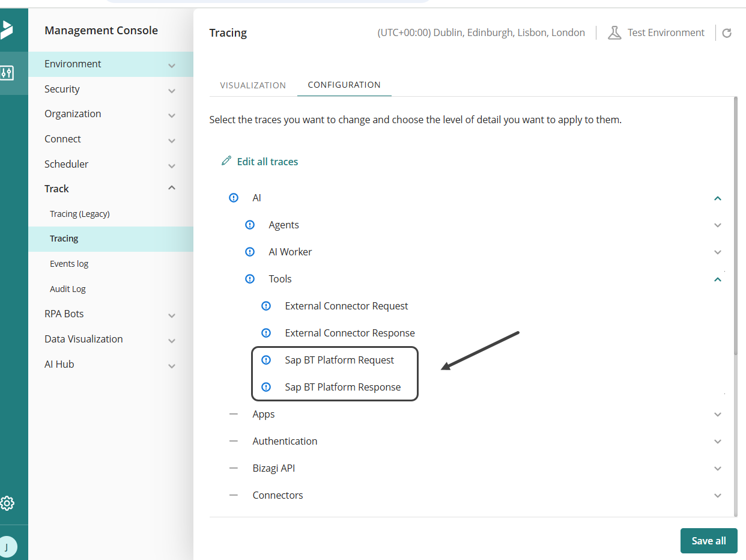The height and width of the screenshot is (560, 746).
Task: Select External Connector Response trace
Action: click(x=350, y=333)
